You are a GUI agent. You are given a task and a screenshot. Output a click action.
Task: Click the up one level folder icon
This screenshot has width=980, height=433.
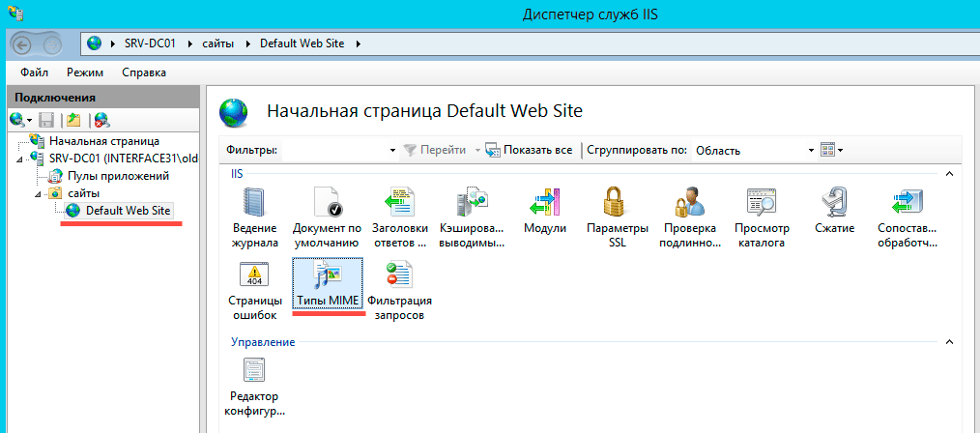[x=74, y=119]
